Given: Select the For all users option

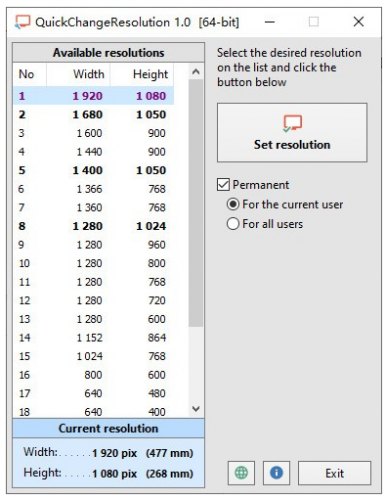Looking at the screenshot, I should [x=233, y=224].
